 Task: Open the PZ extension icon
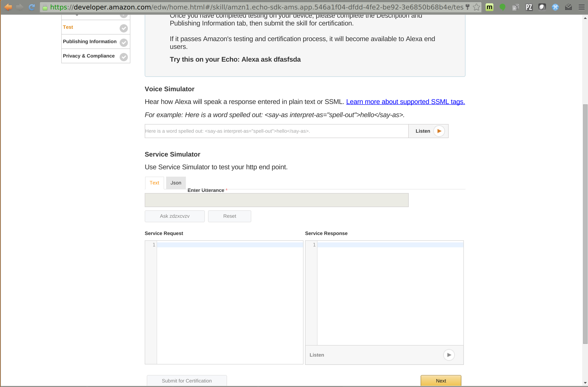529,7
